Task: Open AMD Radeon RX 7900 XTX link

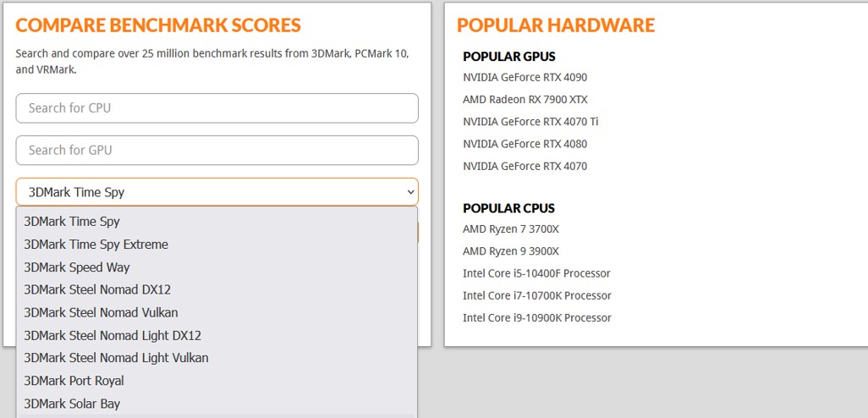Action: click(525, 100)
